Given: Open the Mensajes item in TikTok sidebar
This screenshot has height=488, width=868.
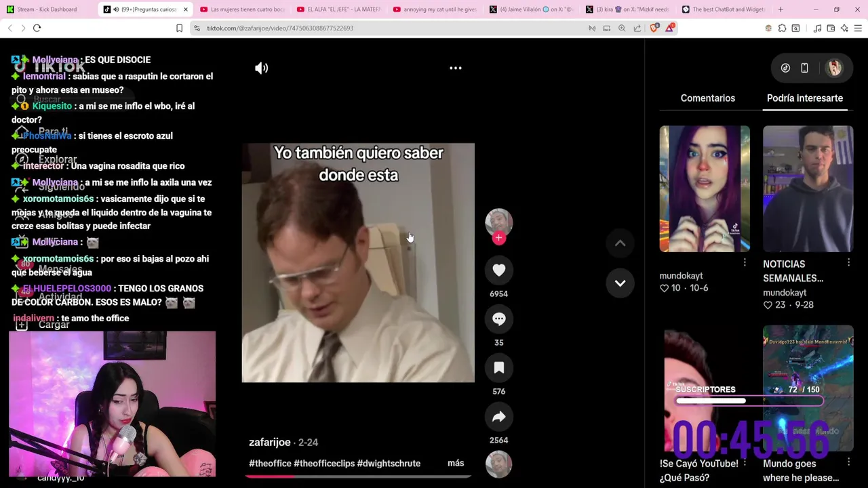Looking at the screenshot, I should (50, 269).
